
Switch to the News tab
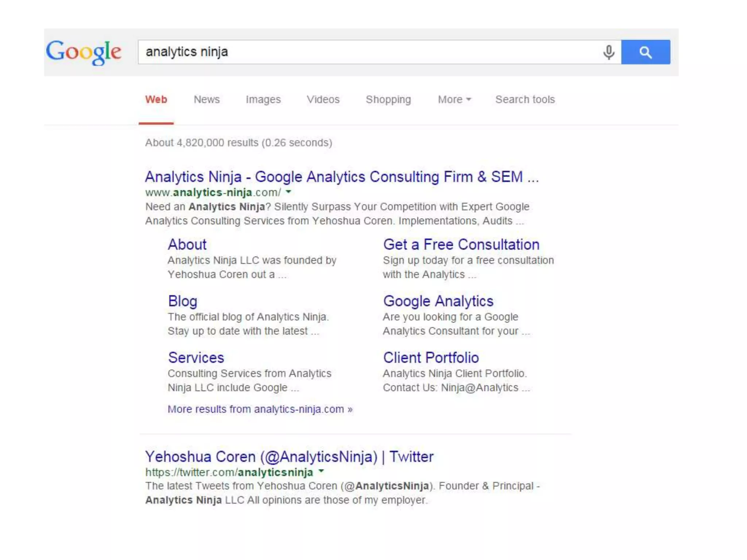point(206,100)
